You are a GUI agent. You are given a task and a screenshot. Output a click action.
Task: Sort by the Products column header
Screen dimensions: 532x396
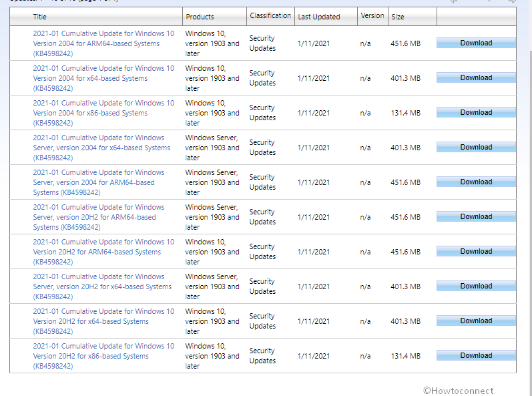pyautogui.click(x=200, y=17)
